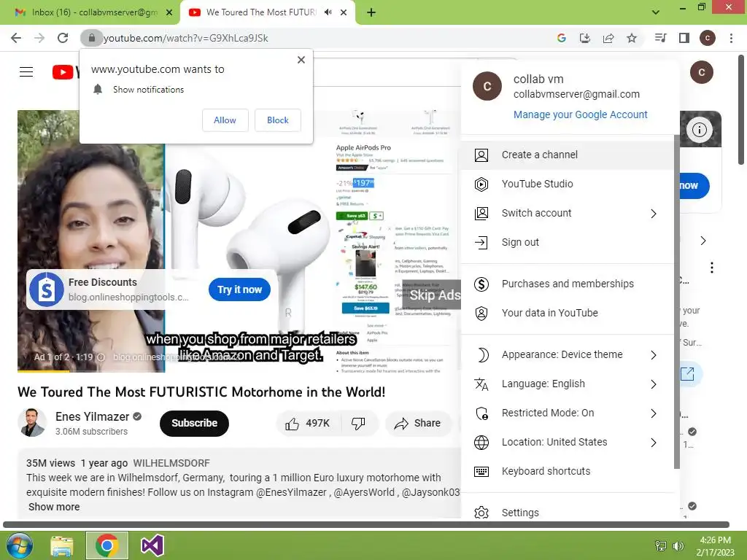Allow YouTube notifications
Viewport: 747px width, 560px height.
pyautogui.click(x=225, y=120)
